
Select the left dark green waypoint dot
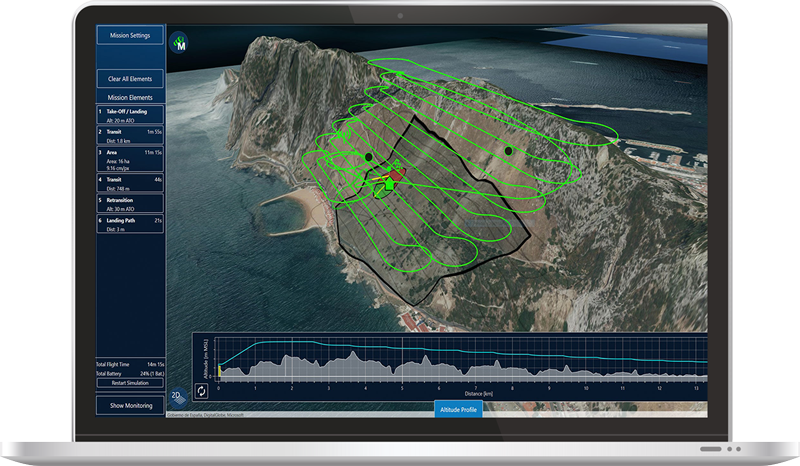368,157
